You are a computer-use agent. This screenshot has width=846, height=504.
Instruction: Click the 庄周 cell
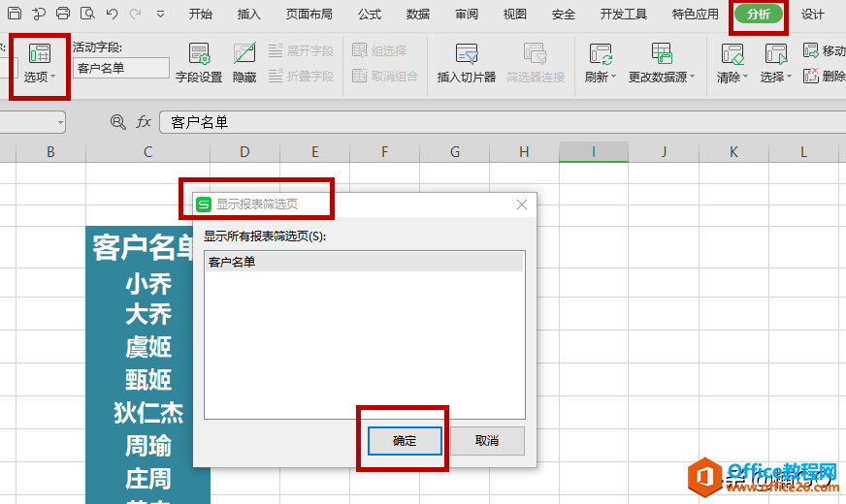click(147, 478)
